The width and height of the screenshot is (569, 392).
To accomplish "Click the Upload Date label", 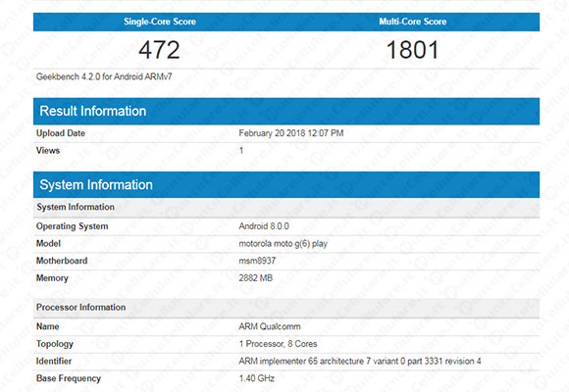I will [x=61, y=133].
